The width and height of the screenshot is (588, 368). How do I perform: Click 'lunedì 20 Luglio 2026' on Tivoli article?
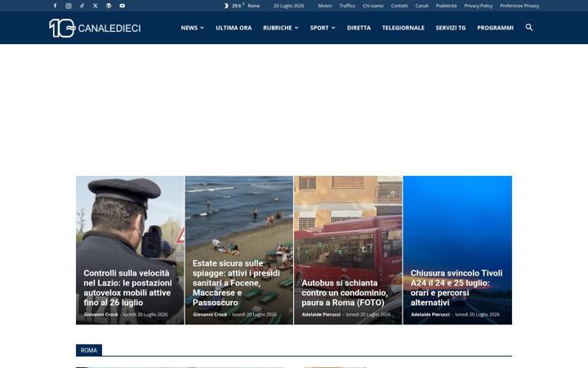[477, 314]
